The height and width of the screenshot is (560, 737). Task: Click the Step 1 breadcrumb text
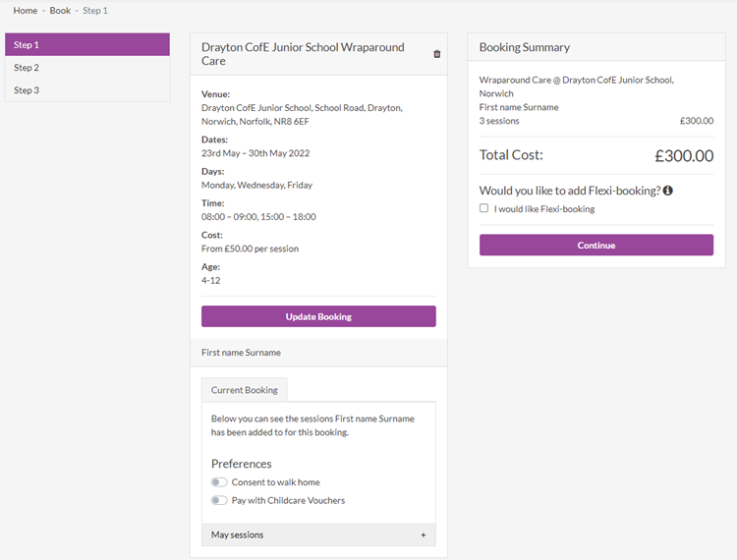point(95,11)
